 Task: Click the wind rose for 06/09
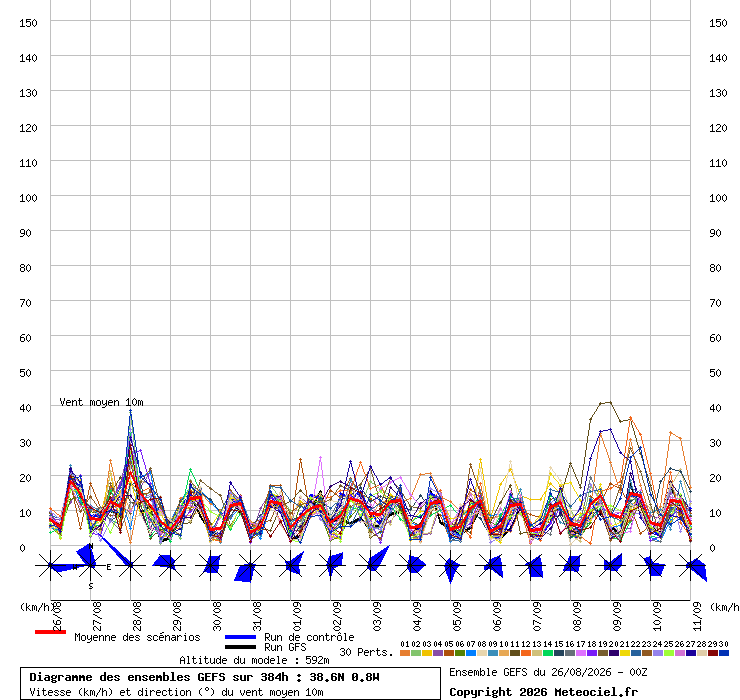pos(491,565)
